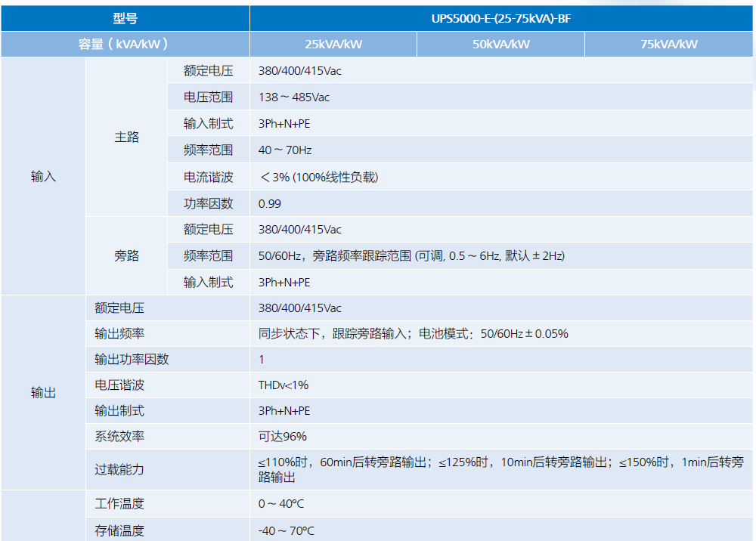Click the 138 ~ 485Vac value
Image resolution: width=756 pixels, height=541 pixels.
point(294,97)
